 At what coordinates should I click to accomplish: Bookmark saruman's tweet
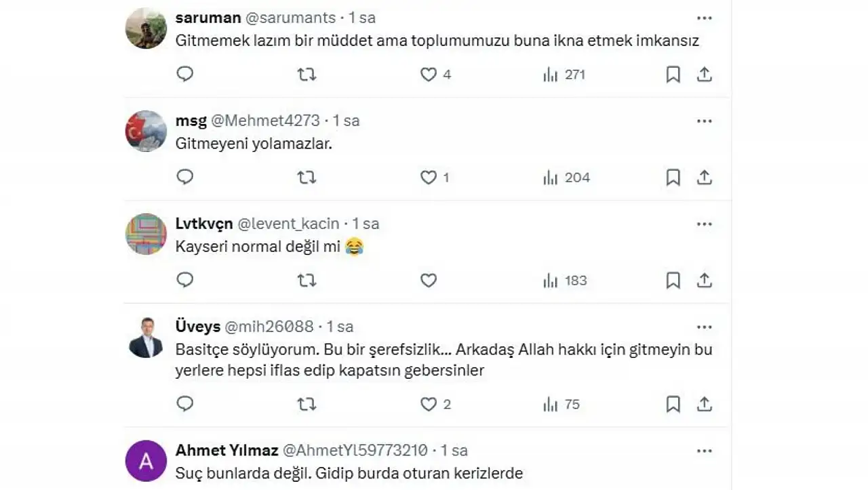pos(673,74)
